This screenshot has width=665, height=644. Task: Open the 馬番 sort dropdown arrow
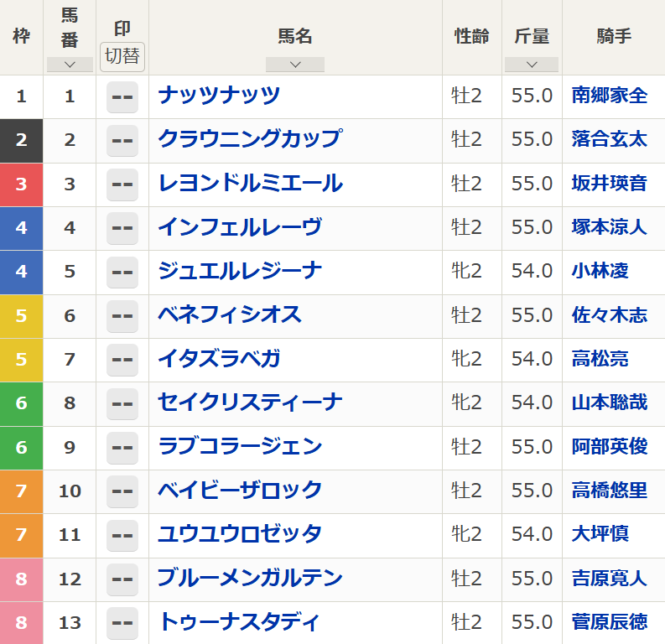click(x=70, y=65)
